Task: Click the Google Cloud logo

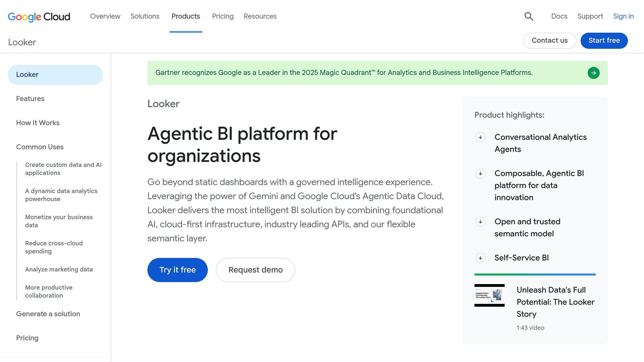Action: [39, 17]
